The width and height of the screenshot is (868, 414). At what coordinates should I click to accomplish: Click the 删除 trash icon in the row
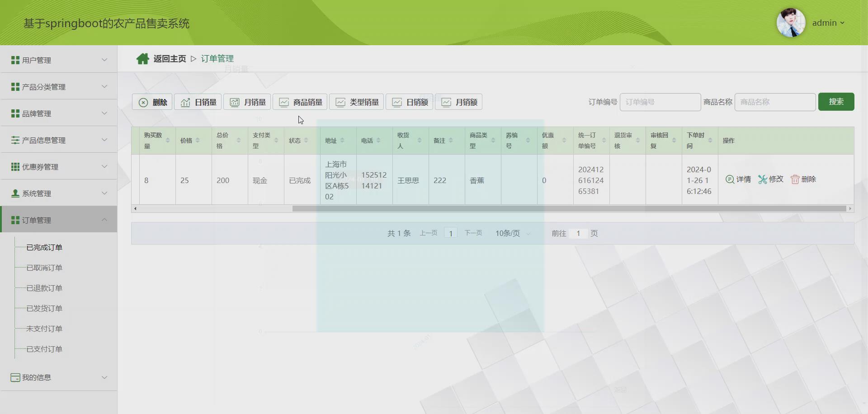[x=795, y=179]
